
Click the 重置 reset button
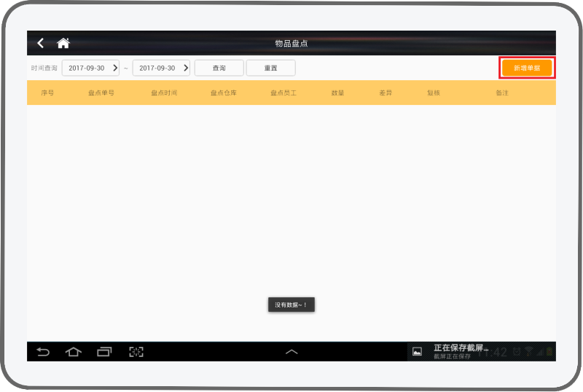tap(270, 68)
